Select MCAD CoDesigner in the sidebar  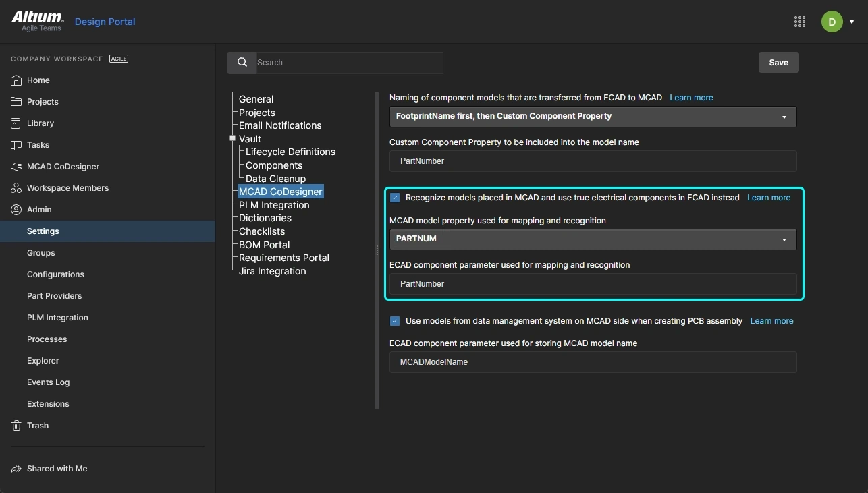63,166
